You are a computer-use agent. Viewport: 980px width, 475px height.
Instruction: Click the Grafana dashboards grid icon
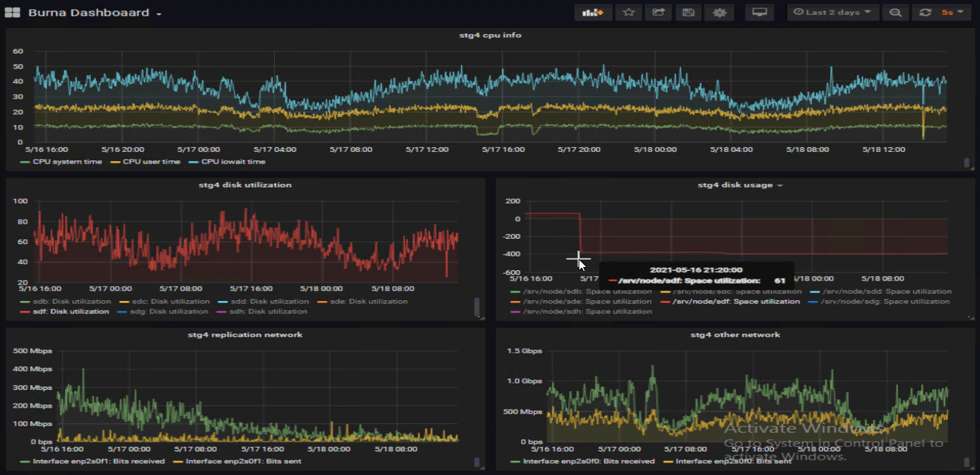pos(12,13)
